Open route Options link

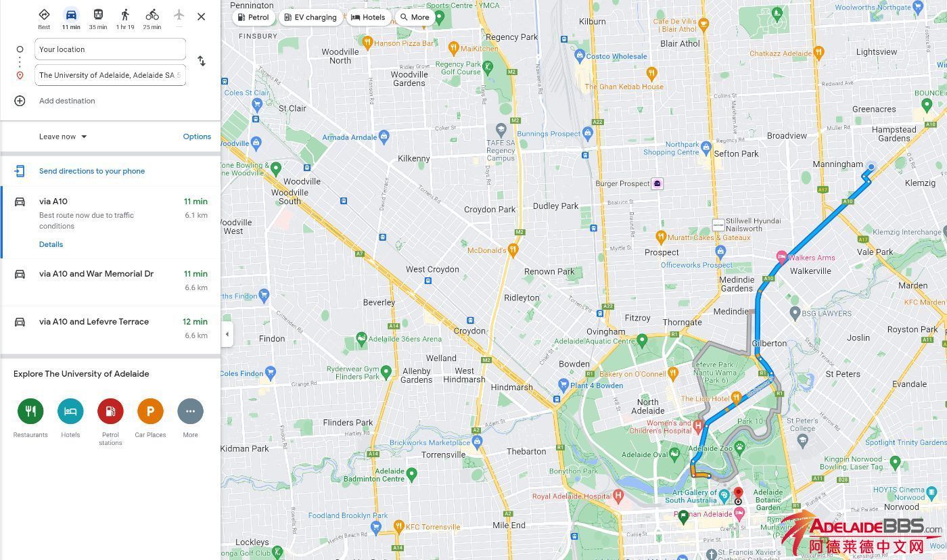point(197,137)
